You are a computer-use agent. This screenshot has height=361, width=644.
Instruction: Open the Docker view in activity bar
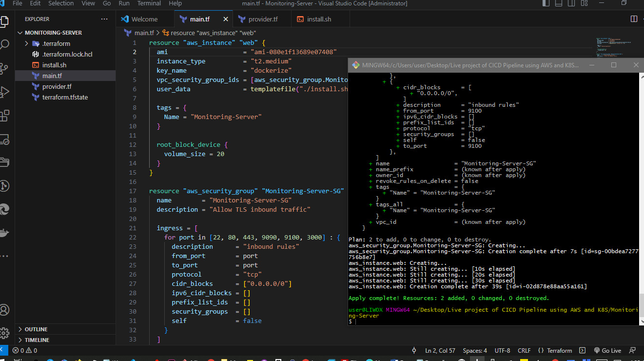(4, 232)
